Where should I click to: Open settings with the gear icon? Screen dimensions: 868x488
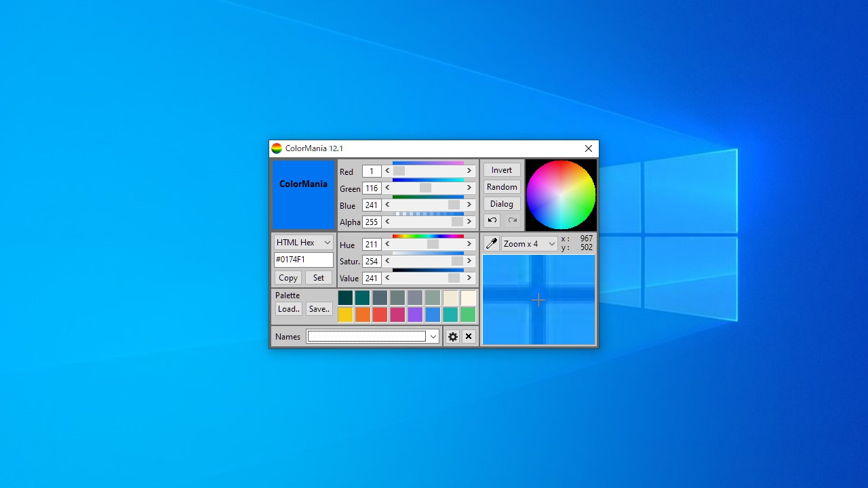(453, 336)
